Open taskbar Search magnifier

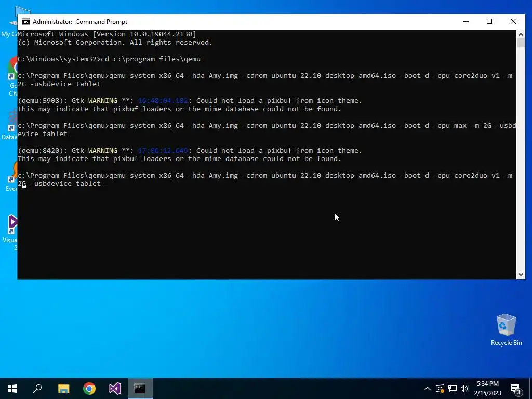tap(37, 389)
